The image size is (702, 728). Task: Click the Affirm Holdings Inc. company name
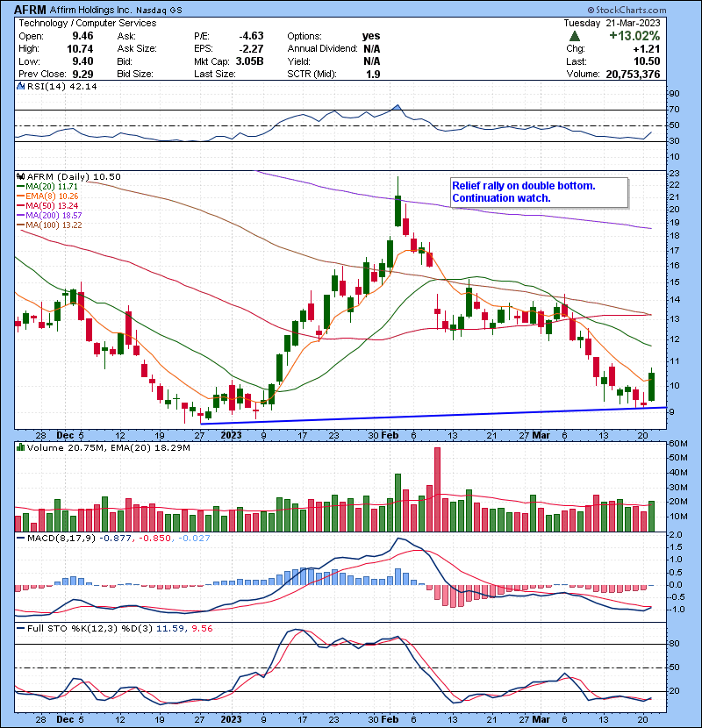pos(90,10)
